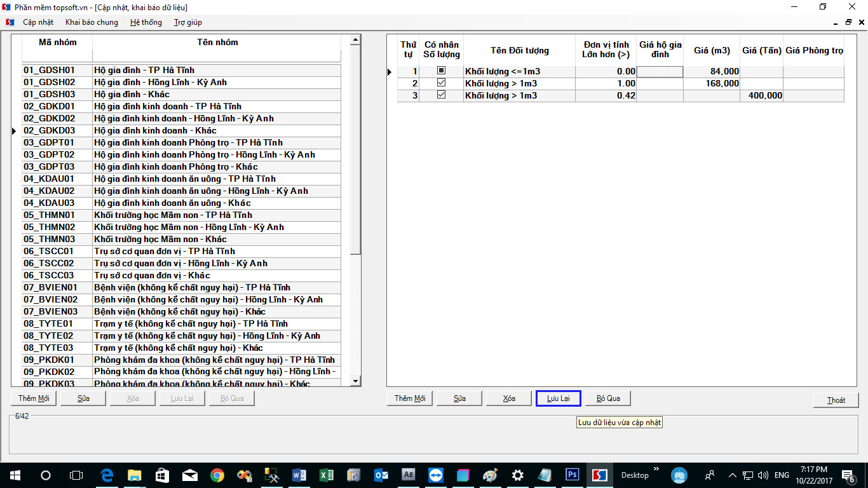Click left panel Thêm Mới button
The height and width of the screenshot is (488, 868).
point(34,398)
